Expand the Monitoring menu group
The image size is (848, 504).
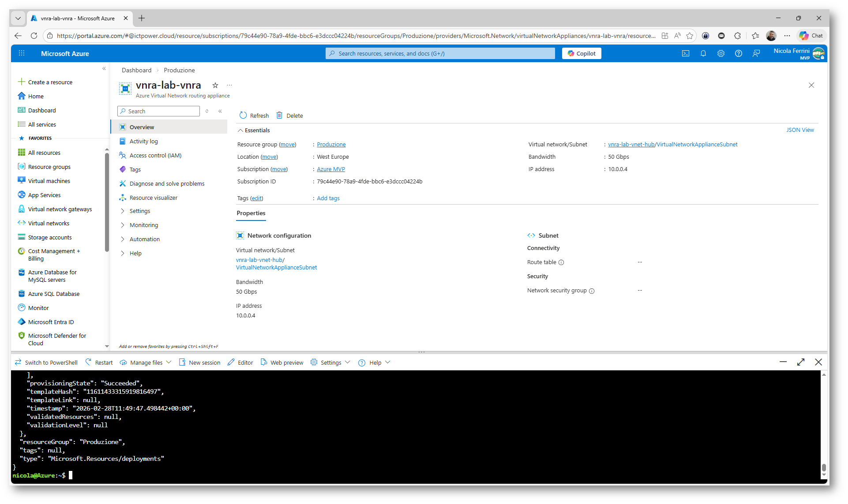coord(143,225)
